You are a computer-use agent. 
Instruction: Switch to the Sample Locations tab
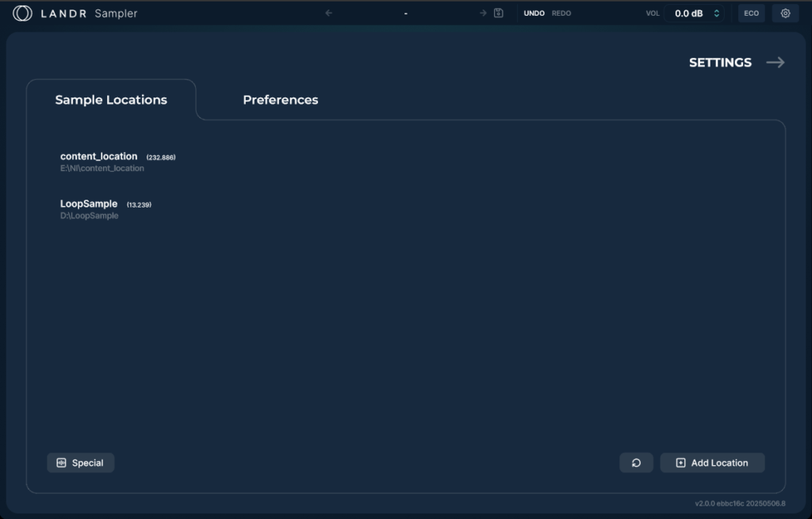click(111, 100)
